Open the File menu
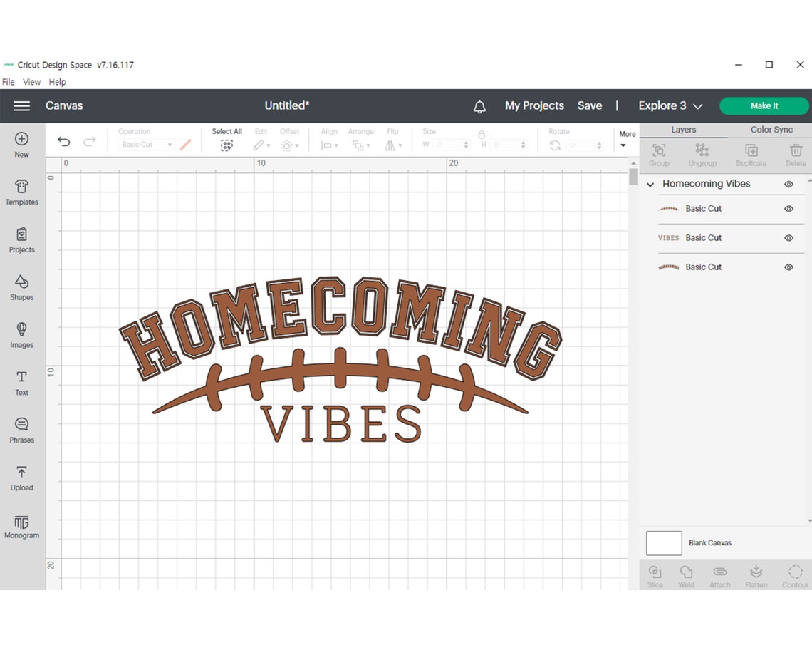 click(x=8, y=81)
